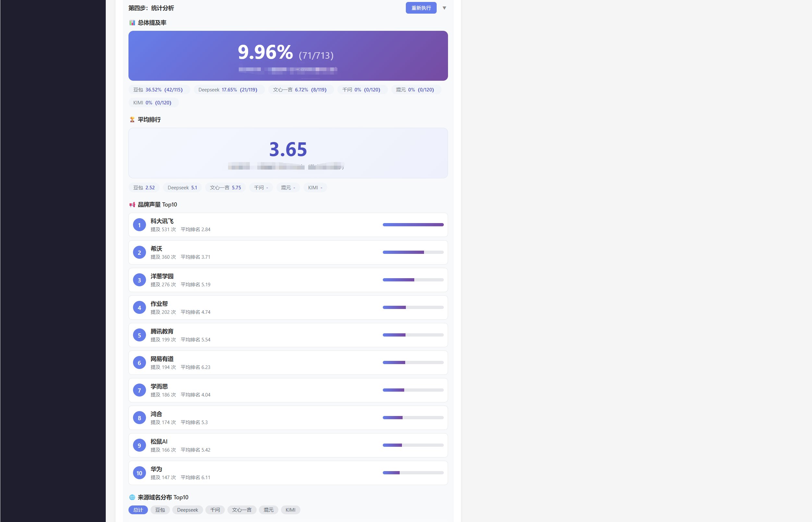The height and width of the screenshot is (522, 812).
Task: Select the 文心一言 source filter tab
Action: tap(242, 510)
